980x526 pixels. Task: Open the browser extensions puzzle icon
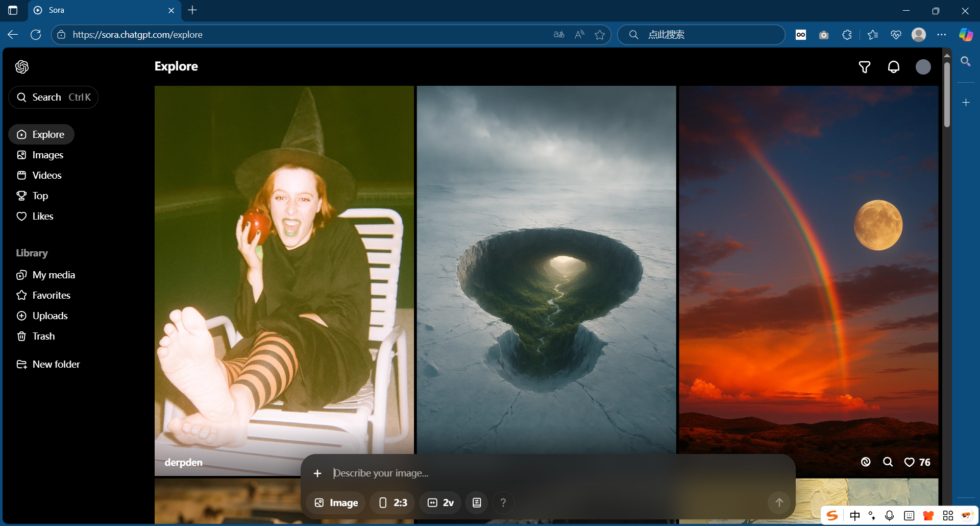point(847,35)
